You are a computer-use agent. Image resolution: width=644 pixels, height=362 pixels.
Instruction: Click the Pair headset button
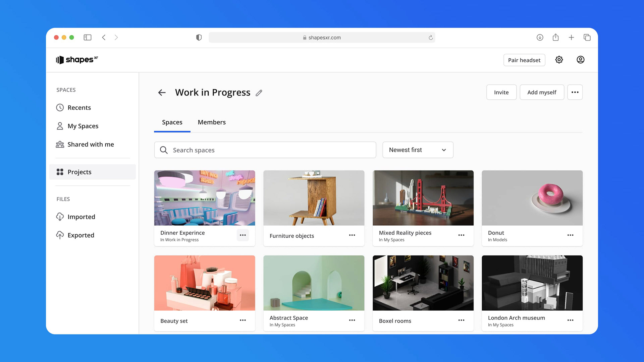pyautogui.click(x=524, y=60)
